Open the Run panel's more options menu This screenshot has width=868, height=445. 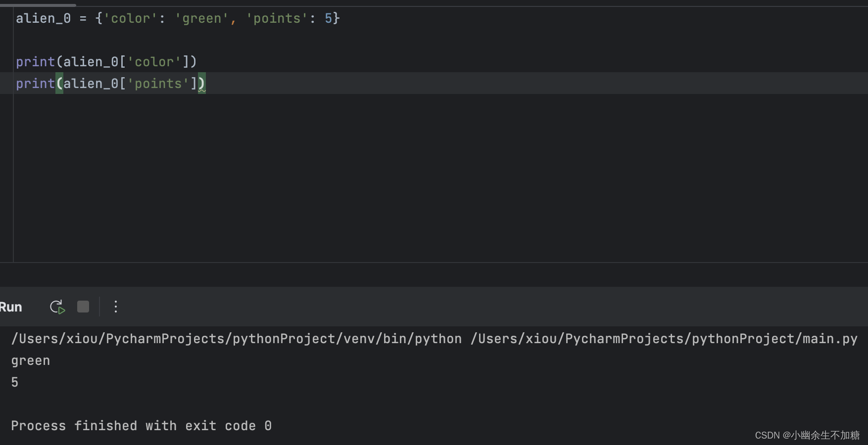click(x=116, y=307)
